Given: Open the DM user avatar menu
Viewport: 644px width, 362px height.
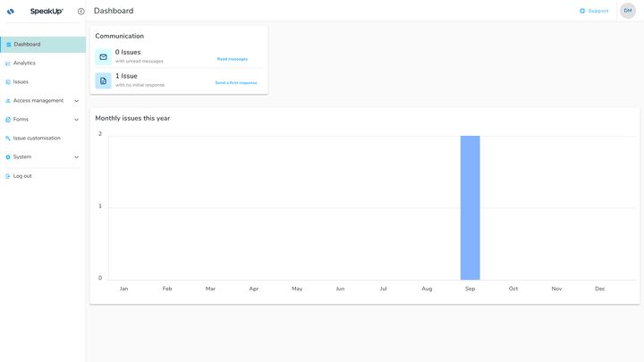Looking at the screenshot, I should coord(627,11).
